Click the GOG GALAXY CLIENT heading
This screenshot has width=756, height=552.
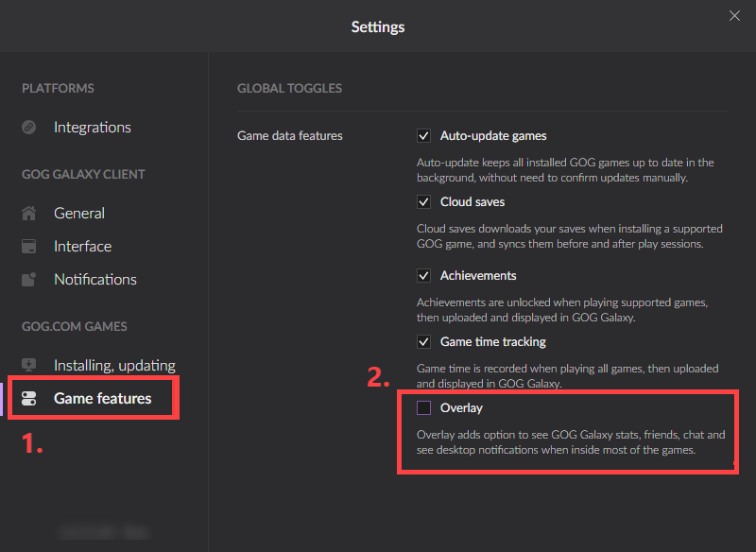coord(83,174)
